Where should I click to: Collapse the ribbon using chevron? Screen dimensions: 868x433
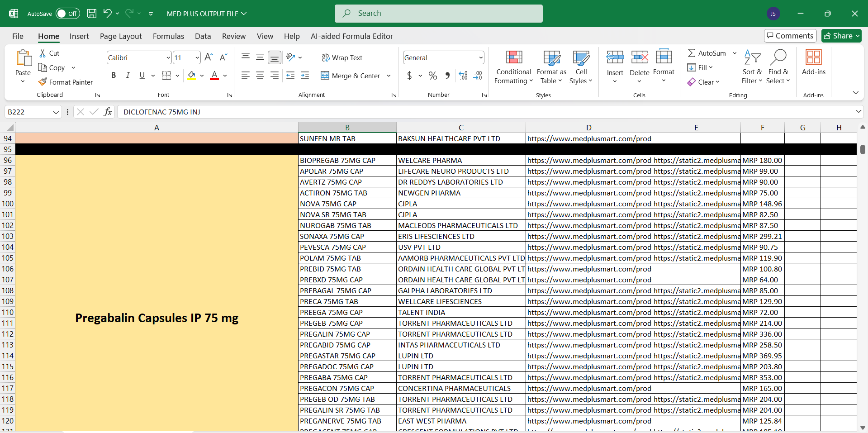[x=855, y=93]
